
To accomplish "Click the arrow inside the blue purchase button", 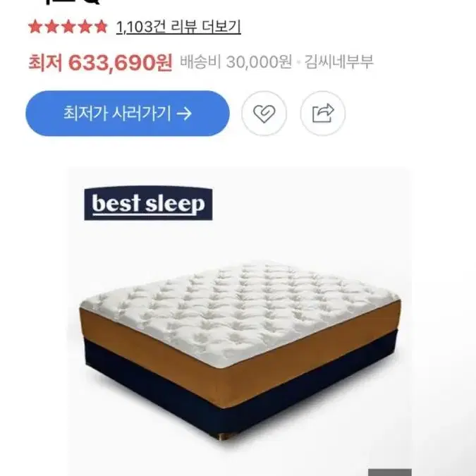I will pyautogui.click(x=184, y=114).
